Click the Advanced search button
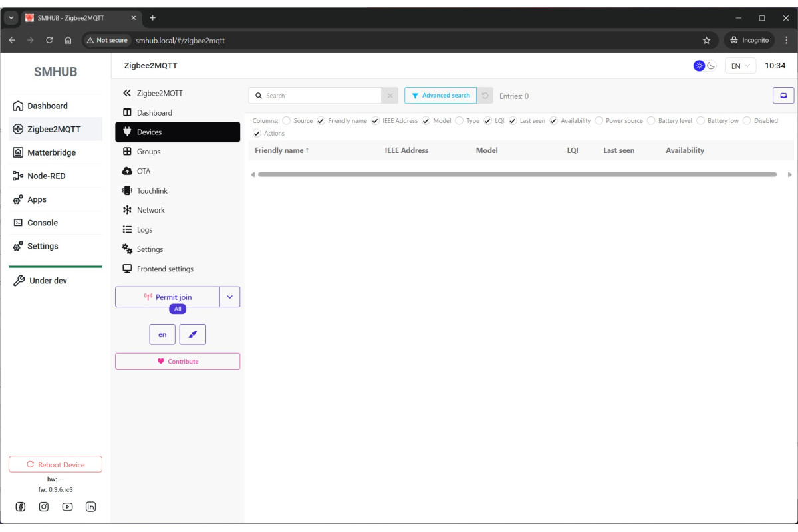798x532 pixels. click(x=440, y=96)
